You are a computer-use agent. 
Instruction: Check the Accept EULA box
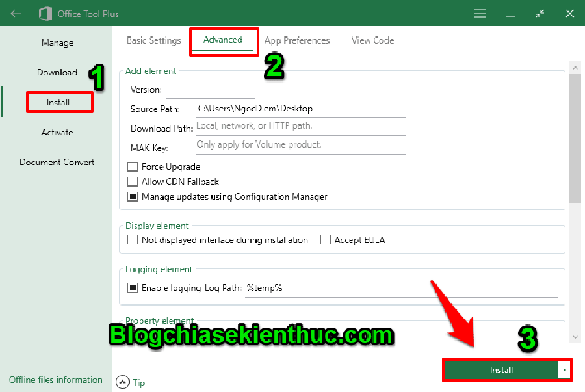pyautogui.click(x=326, y=239)
